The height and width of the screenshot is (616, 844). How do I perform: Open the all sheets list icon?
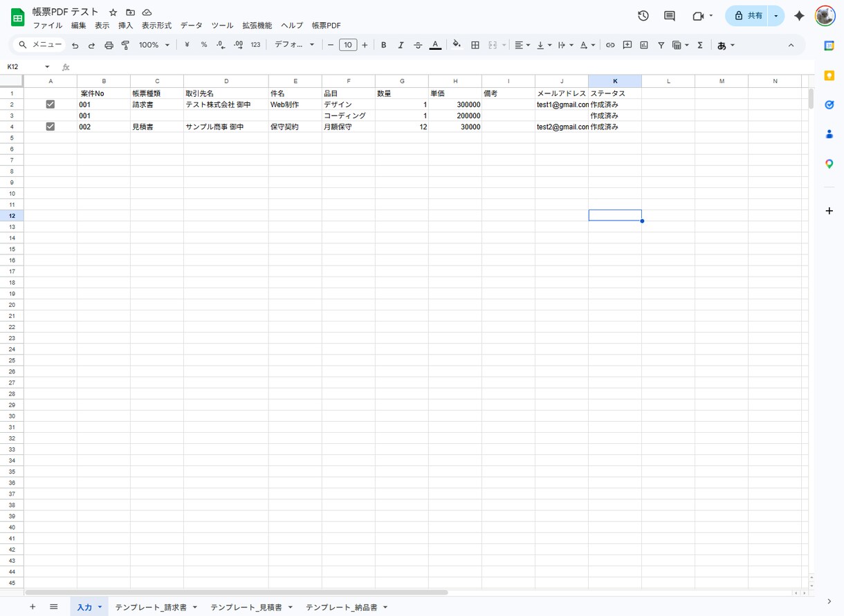point(54,606)
